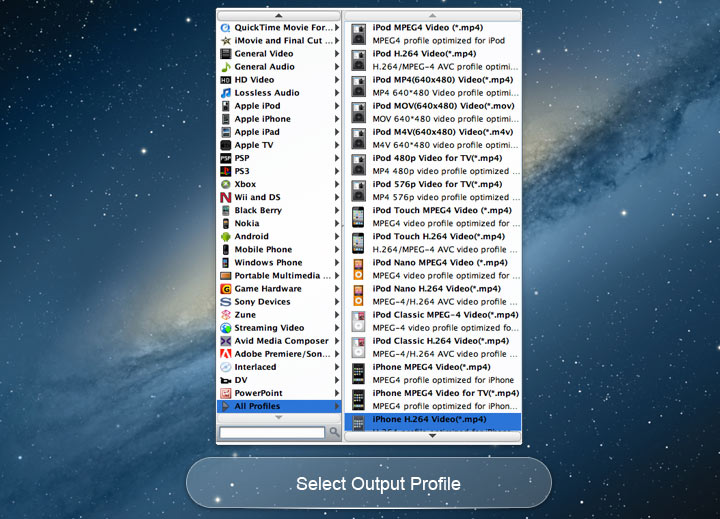This screenshot has width=720, height=519.
Task: Click the Streaming Video globe icon
Action: pos(225,328)
